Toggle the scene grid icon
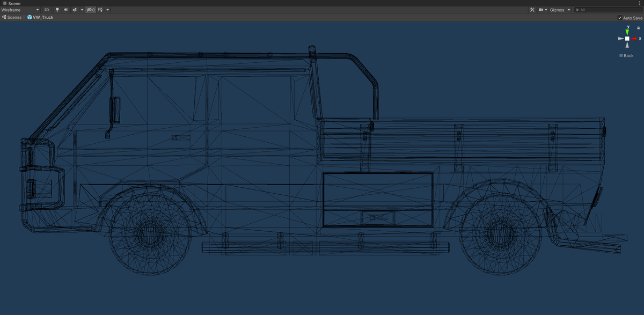Image resolution: width=644 pixels, height=315 pixels. point(100,10)
